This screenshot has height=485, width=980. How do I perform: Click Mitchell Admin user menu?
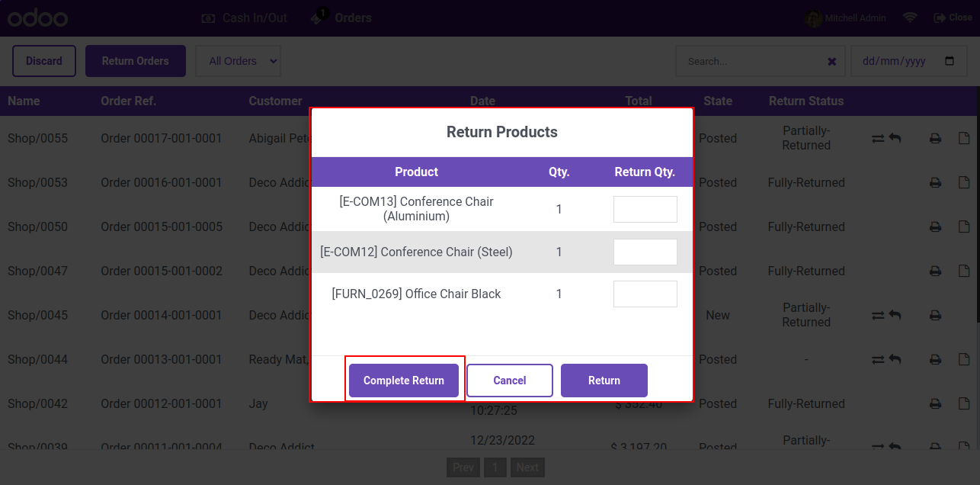pyautogui.click(x=846, y=18)
